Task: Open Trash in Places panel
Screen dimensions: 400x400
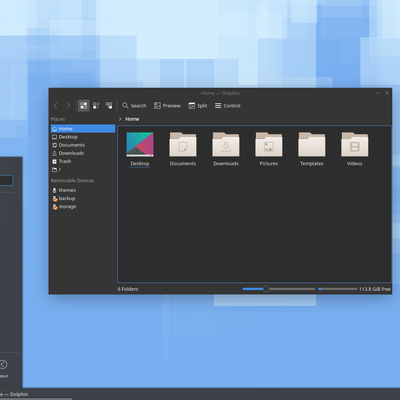Action: [x=83, y=161]
